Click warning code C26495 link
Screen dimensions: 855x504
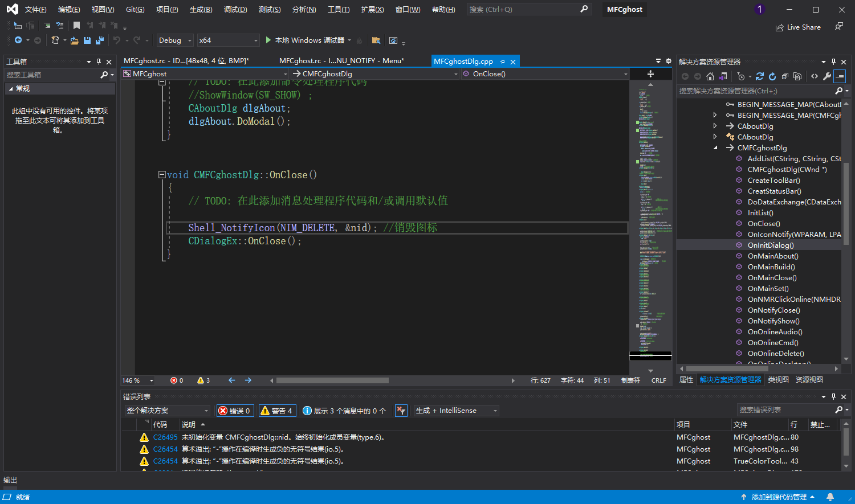[165, 437]
